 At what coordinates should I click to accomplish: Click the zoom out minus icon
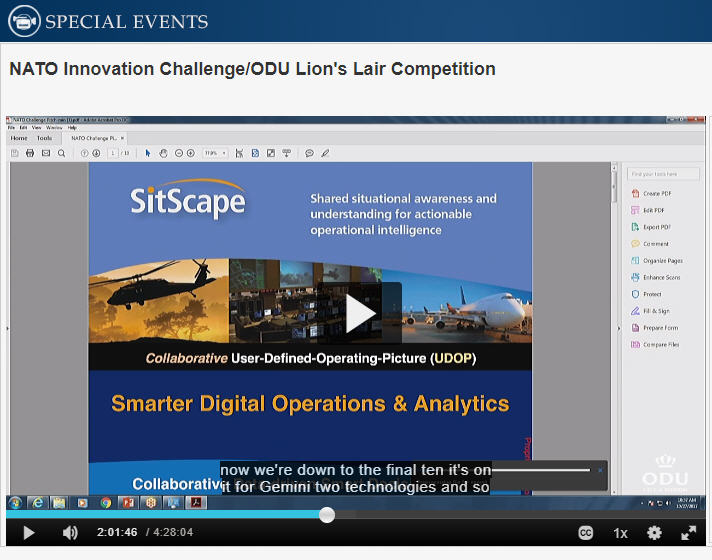(x=179, y=153)
